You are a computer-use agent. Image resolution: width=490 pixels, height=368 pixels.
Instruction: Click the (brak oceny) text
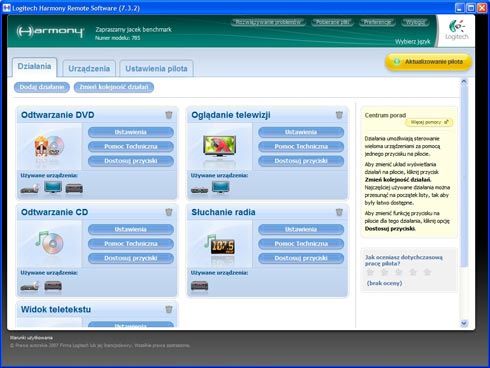coord(384,283)
